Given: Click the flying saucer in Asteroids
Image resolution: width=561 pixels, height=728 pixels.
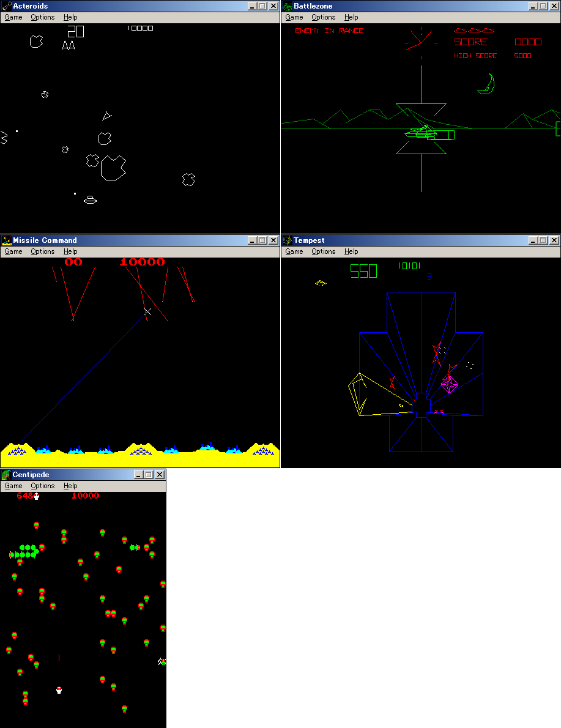Looking at the screenshot, I should point(90,199).
